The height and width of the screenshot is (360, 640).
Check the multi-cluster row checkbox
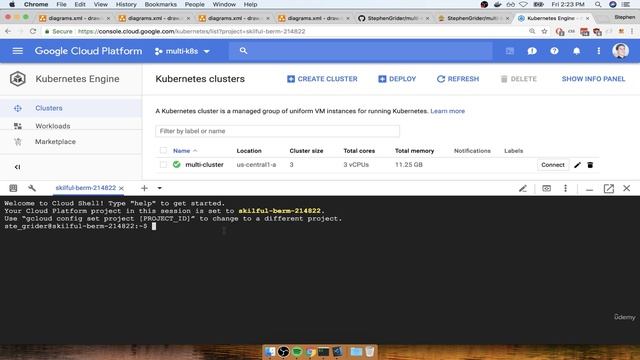coord(163,164)
